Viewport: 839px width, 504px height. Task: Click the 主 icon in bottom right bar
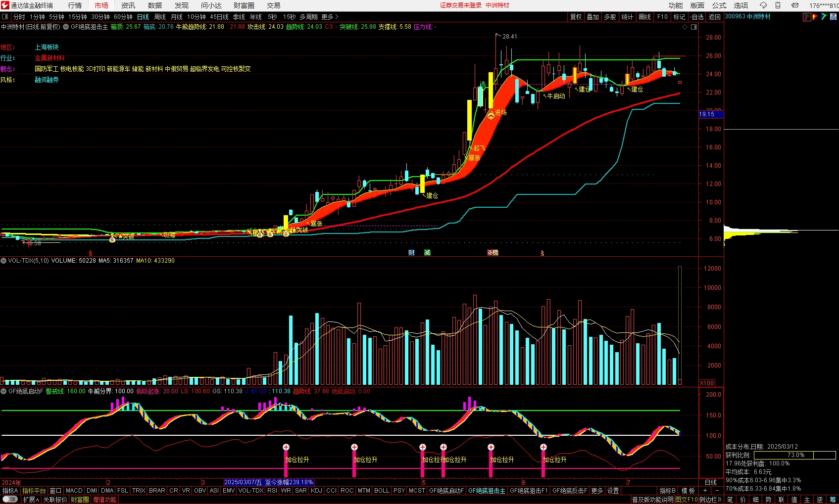pos(807,500)
